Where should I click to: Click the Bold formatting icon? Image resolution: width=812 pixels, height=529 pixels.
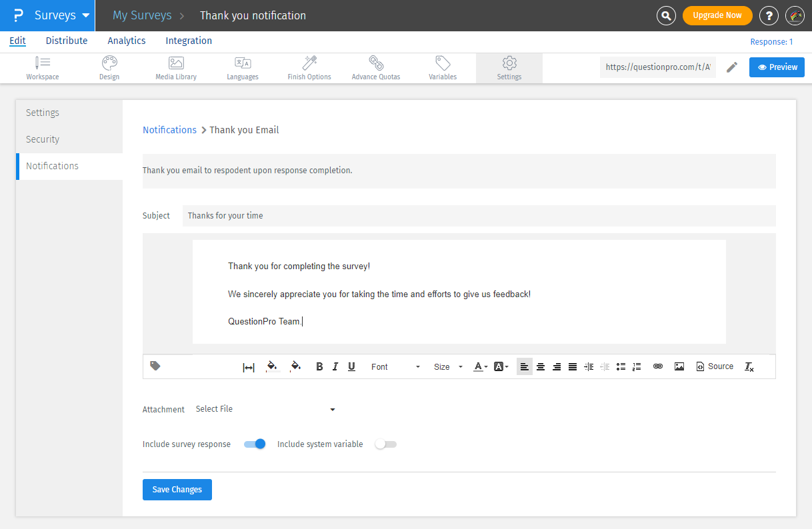tap(319, 367)
